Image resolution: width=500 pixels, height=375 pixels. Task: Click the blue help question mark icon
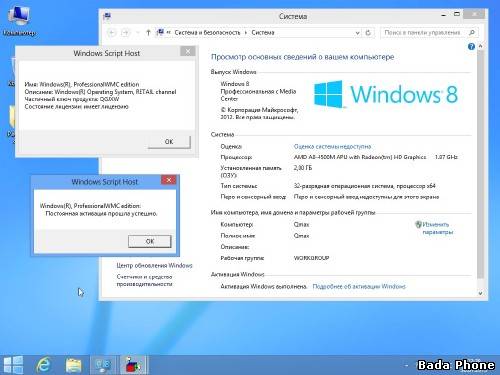pyautogui.click(x=471, y=47)
